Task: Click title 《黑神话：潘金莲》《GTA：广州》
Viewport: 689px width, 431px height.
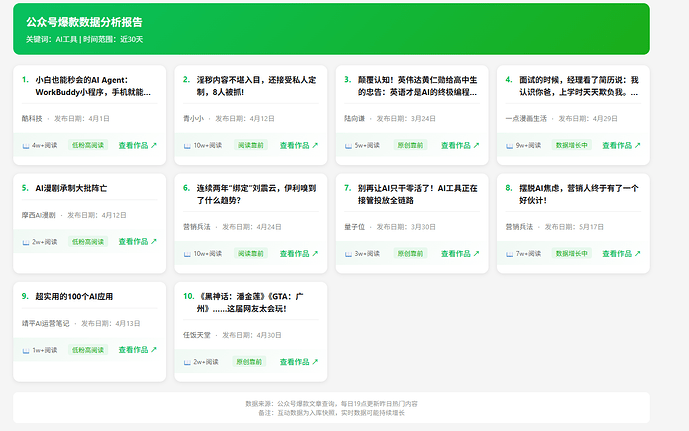Action: coord(250,303)
